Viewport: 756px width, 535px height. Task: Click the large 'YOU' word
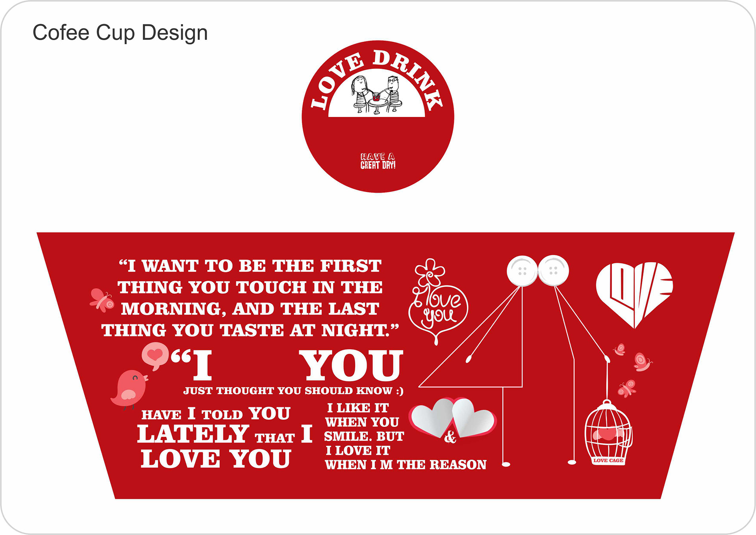351,366
